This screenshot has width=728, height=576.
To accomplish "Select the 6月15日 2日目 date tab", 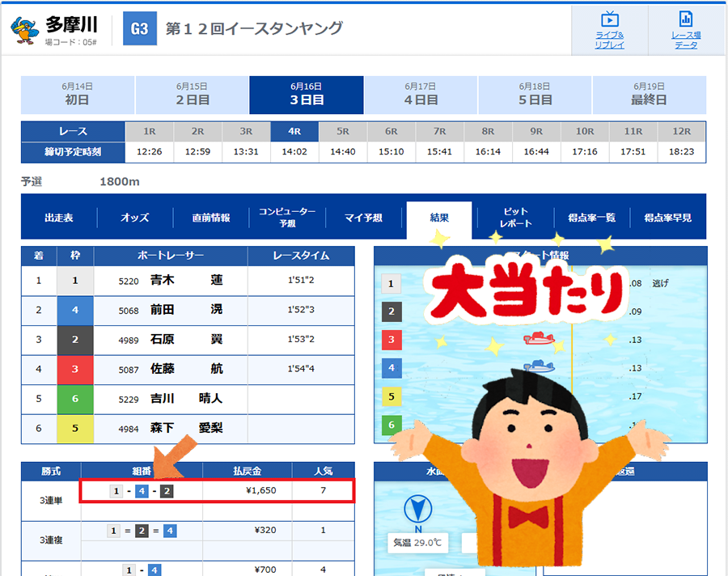I will (x=192, y=95).
